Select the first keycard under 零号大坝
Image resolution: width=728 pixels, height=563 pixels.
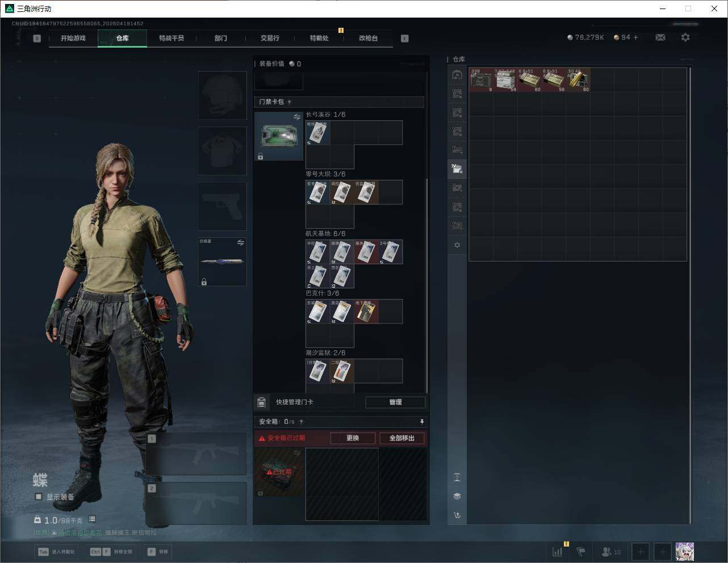pos(317,192)
